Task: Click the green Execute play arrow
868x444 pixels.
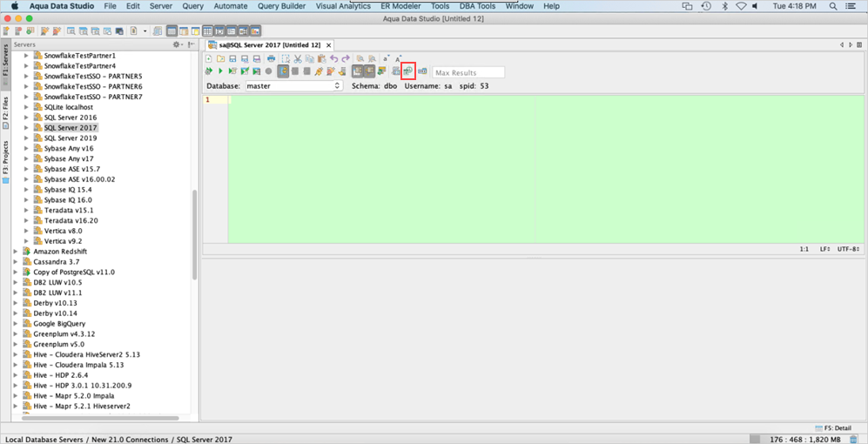Action: click(220, 71)
